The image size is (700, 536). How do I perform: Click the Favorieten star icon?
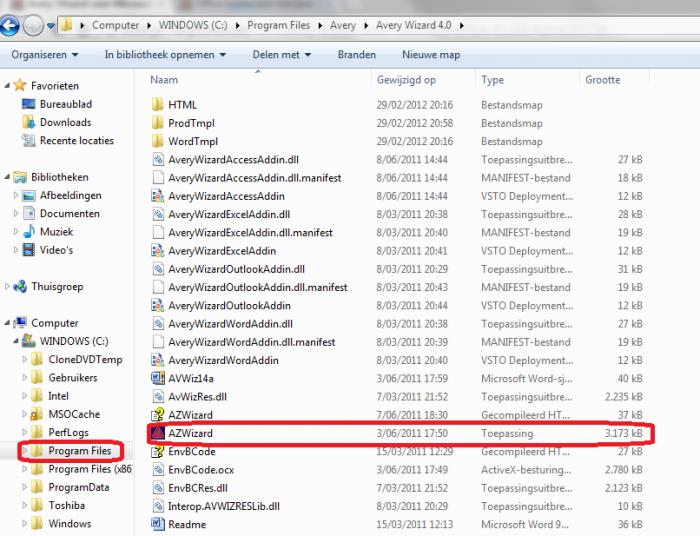tap(20, 85)
